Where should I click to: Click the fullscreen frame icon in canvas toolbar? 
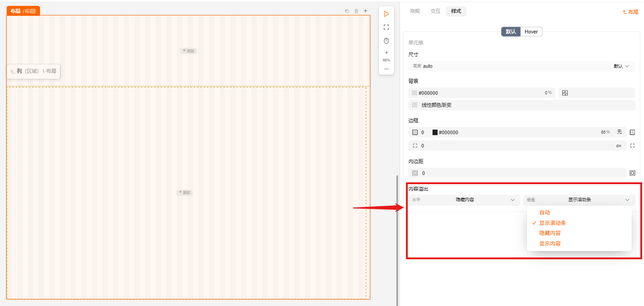tap(386, 27)
